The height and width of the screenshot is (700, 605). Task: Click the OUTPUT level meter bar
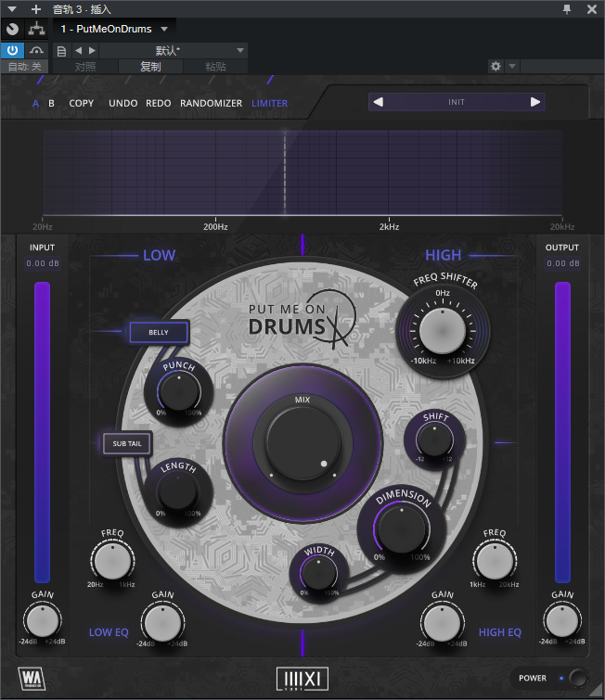click(x=563, y=432)
